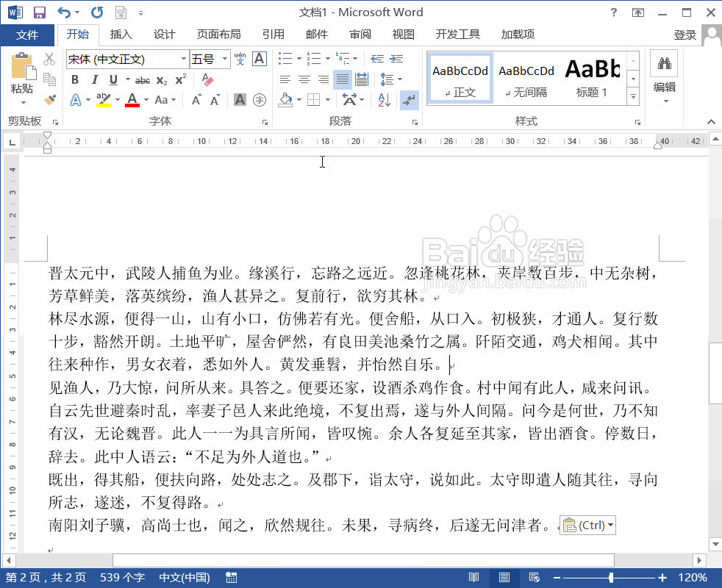This screenshot has width=722, height=588.
Task: Toggle character shading A button
Action: pos(240,100)
